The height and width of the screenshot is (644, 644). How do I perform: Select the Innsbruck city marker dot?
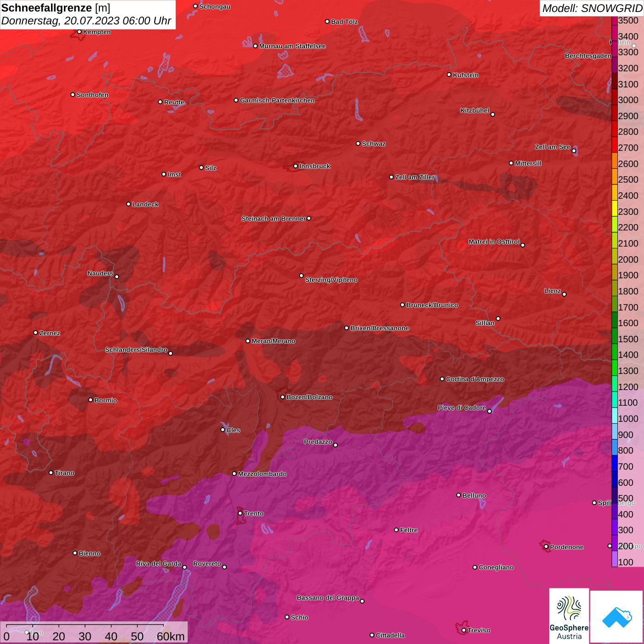click(x=295, y=166)
